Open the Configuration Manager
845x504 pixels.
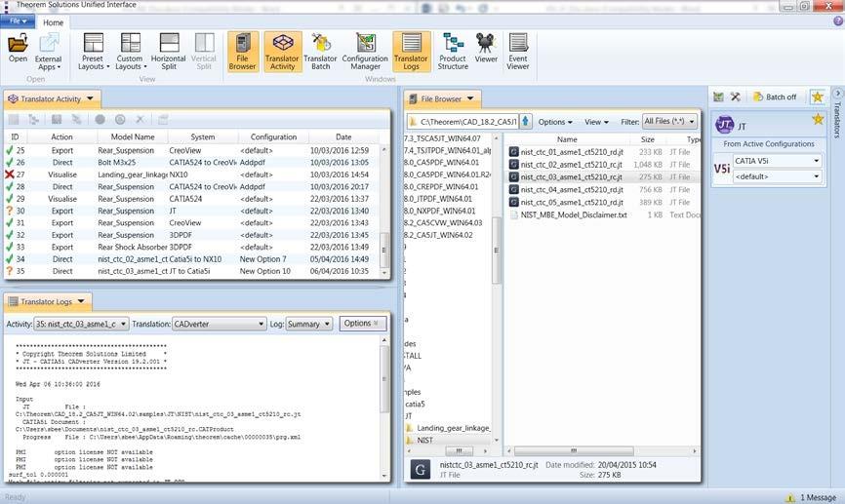(365, 53)
